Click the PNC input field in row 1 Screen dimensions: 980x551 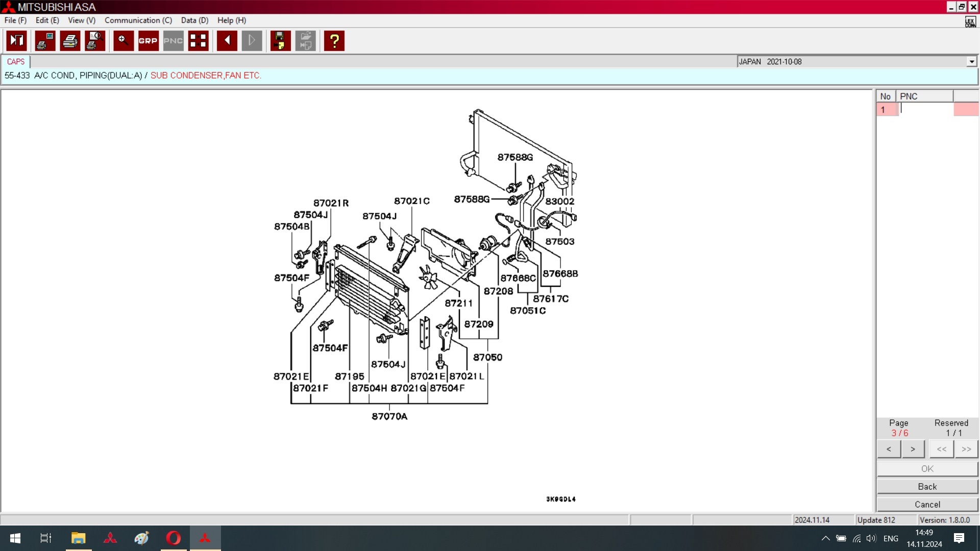pyautogui.click(x=925, y=109)
